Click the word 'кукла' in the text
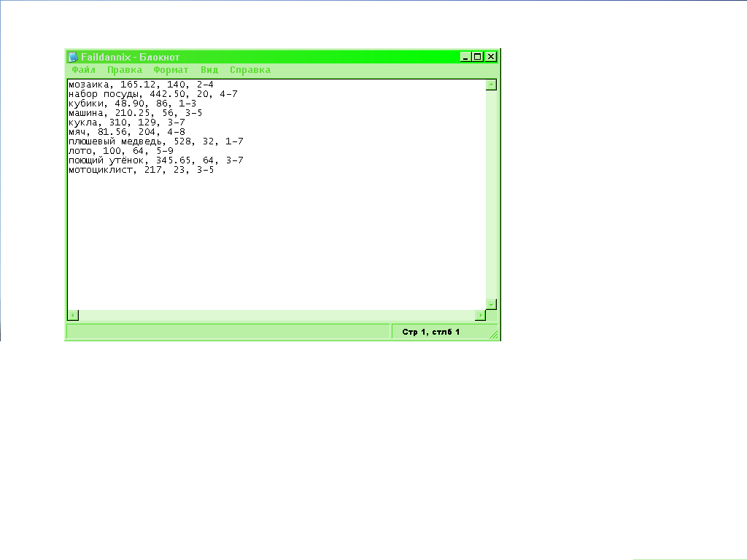The width and height of the screenshot is (747, 560). point(83,122)
